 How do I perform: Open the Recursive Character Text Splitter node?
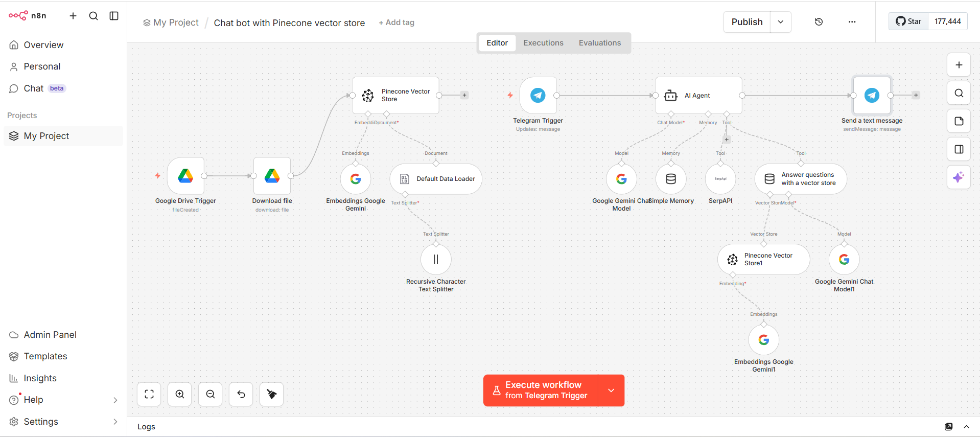click(436, 259)
